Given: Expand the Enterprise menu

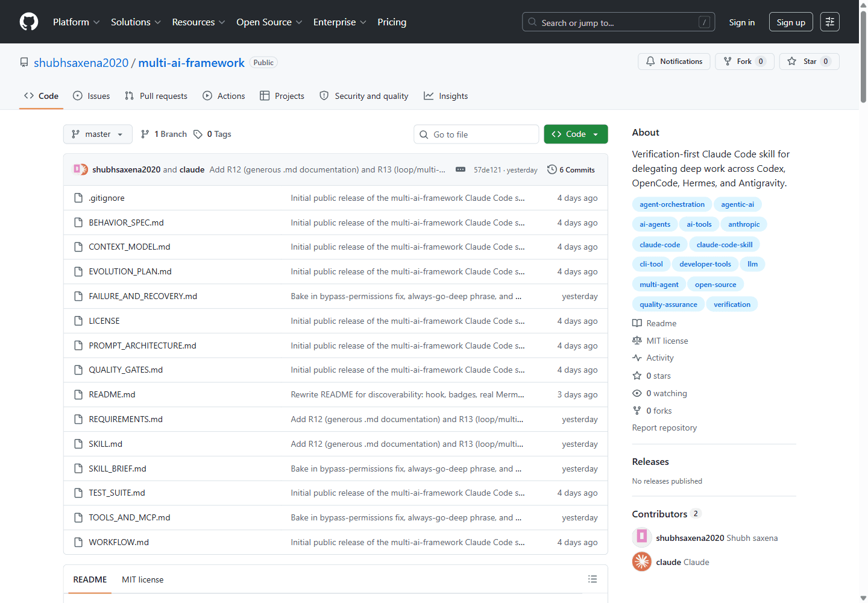Looking at the screenshot, I should pyautogui.click(x=339, y=22).
